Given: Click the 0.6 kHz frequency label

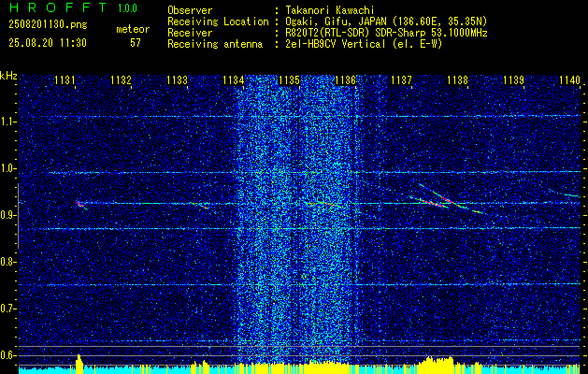Looking at the screenshot, I should 7,355.
